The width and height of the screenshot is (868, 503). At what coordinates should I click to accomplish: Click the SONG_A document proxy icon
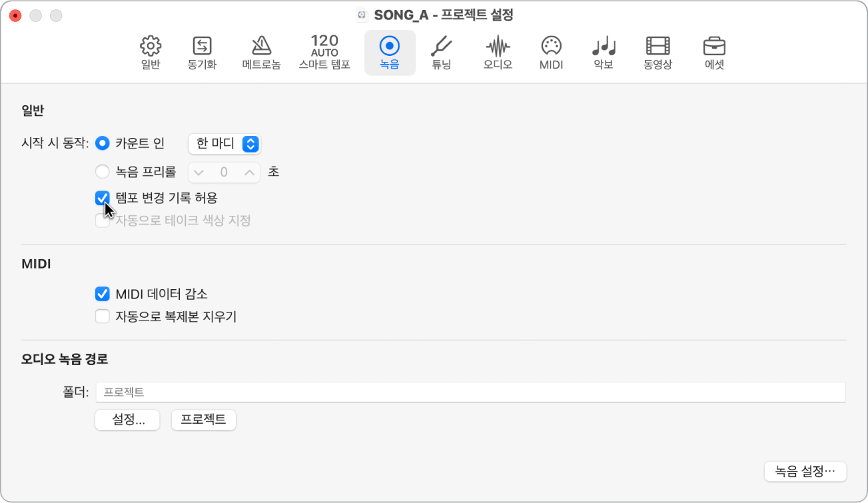[362, 15]
